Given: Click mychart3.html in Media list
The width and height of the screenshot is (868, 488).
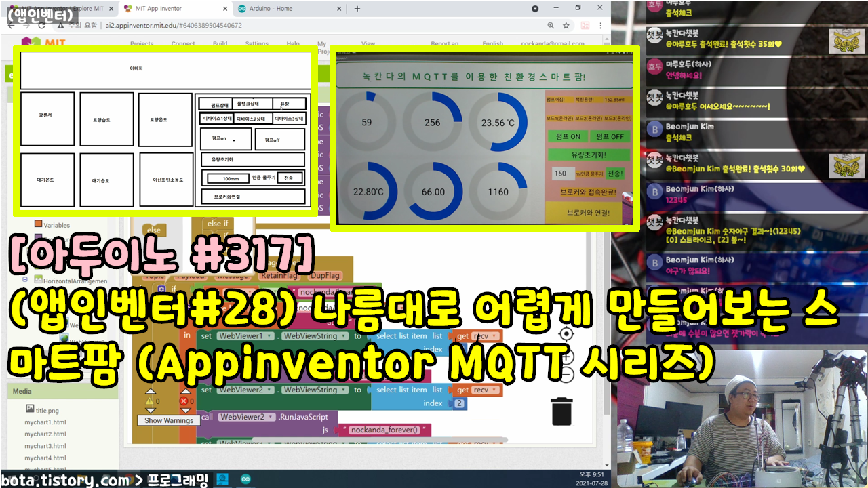Looking at the screenshot, I should tap(45, 446).
